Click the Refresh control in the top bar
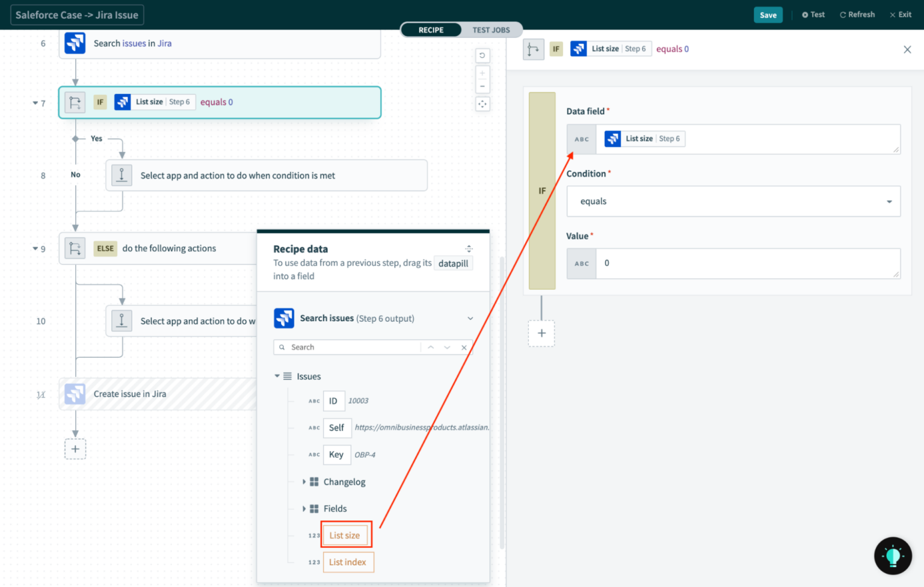924x587 pixels. pos(857,14)
